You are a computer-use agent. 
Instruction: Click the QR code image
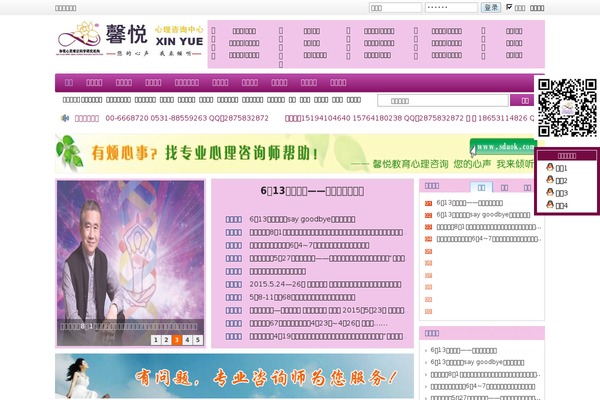click(567, 108)
